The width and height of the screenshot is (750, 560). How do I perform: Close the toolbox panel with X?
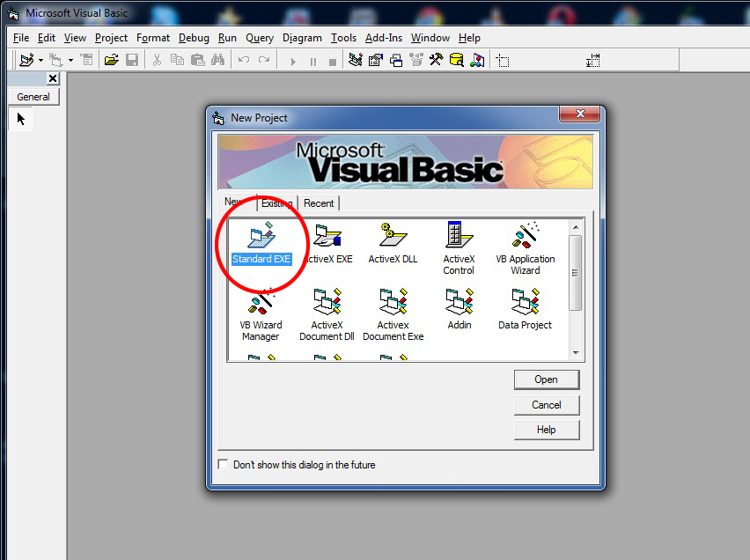pos(53,78)
